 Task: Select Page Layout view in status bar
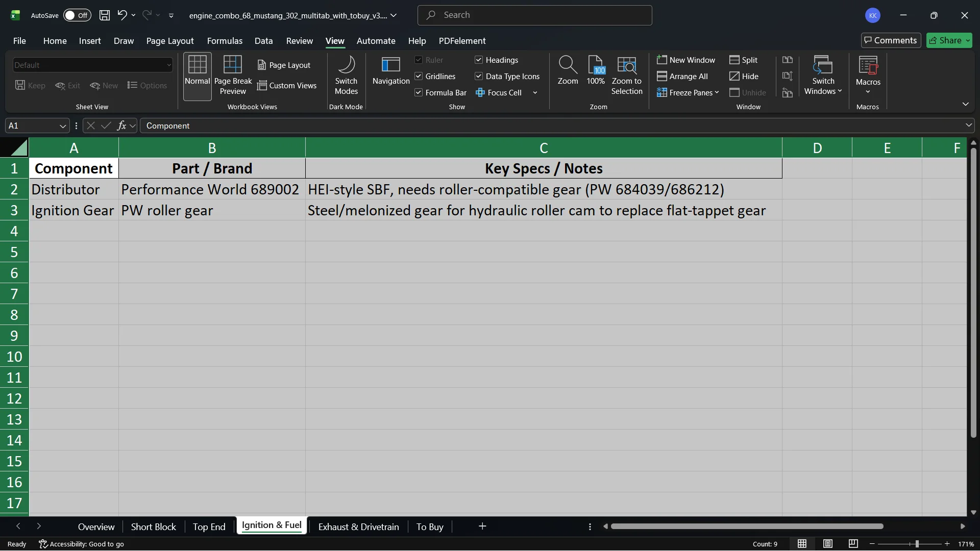(x=828, y=544)
